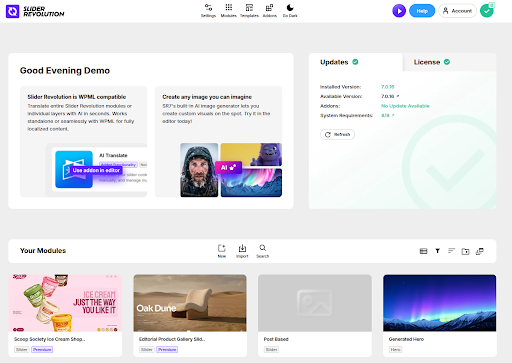Screen dimensions: 512x363
Task: Click Use addon in editor button
Action: coord(96,170)
